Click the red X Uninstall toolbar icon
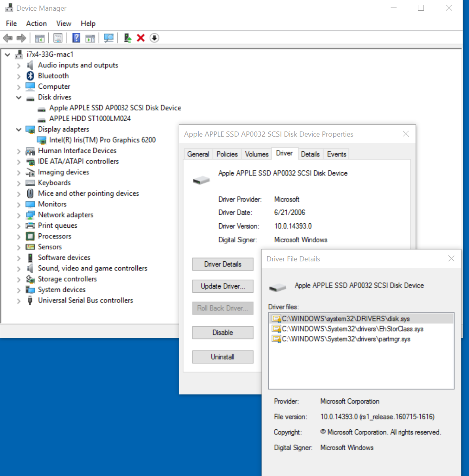The width and height of the screenshot is (469, 476). [141, 38]
